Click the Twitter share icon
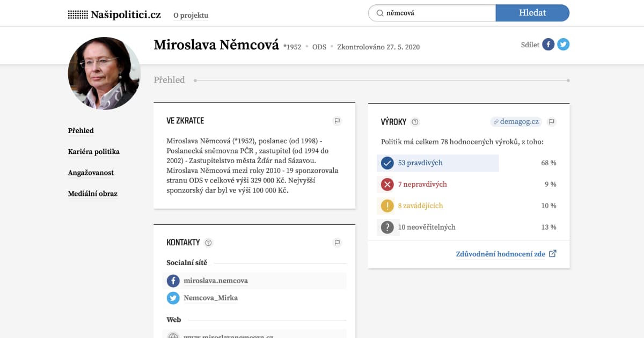Viewport: 644px width, 338px height. tap(563, 45)
